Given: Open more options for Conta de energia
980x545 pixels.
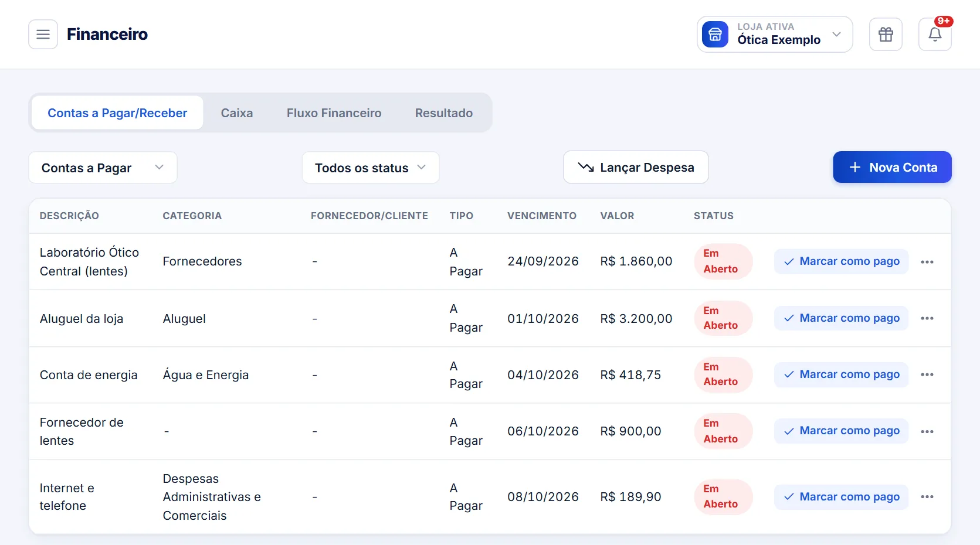Looking at the screenshot, I should coord(927,374).
